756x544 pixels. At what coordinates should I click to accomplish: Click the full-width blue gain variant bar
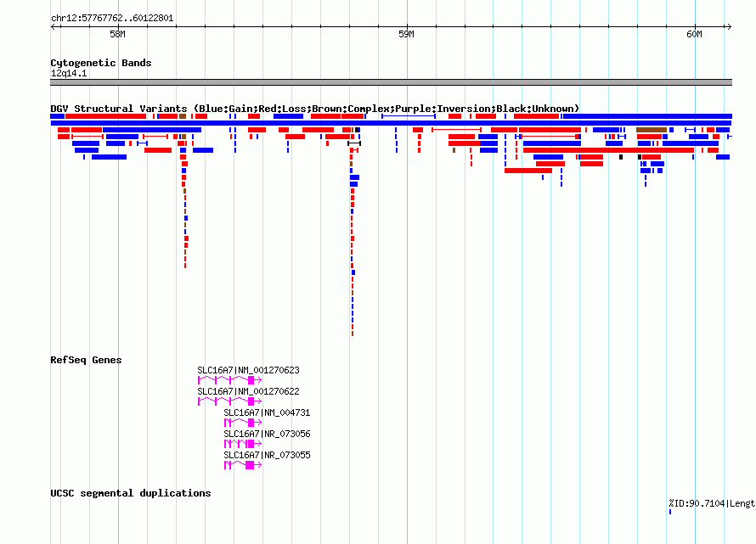click(x=391, y=123)
